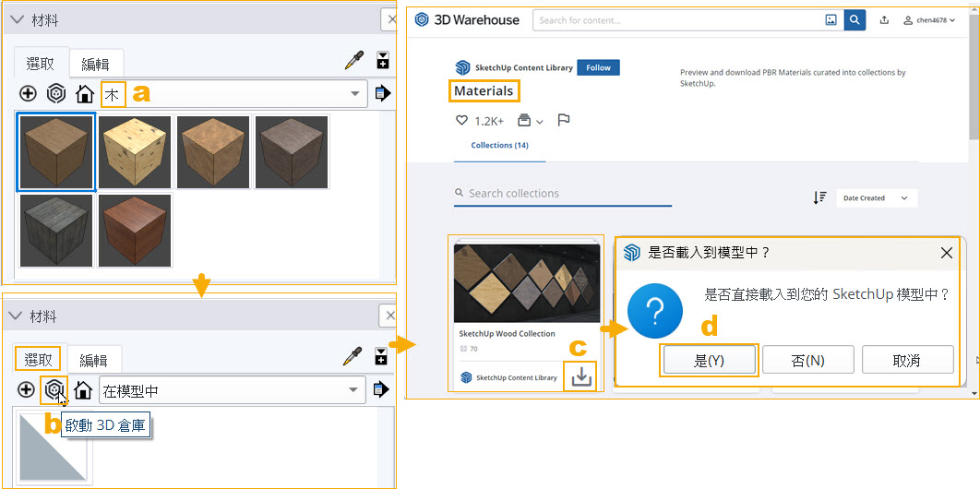Viewport: 980px width, 489px height.
Task: Download the SketchUp Wood Collection
Action: [581, 376]
